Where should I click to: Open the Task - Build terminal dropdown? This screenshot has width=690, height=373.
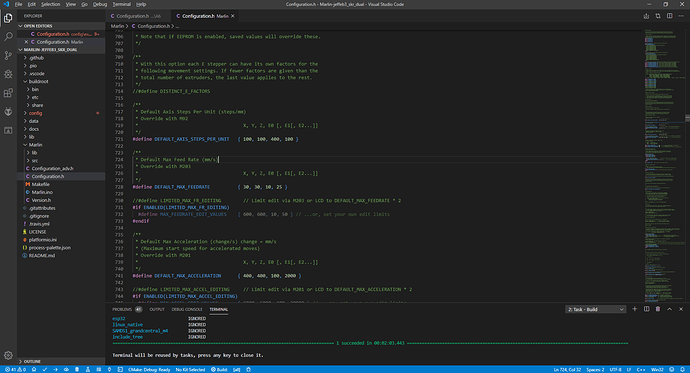(595, 309)
